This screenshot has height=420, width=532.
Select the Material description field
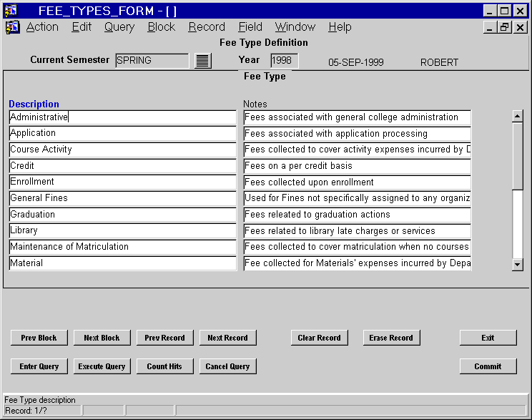(122, 263)
